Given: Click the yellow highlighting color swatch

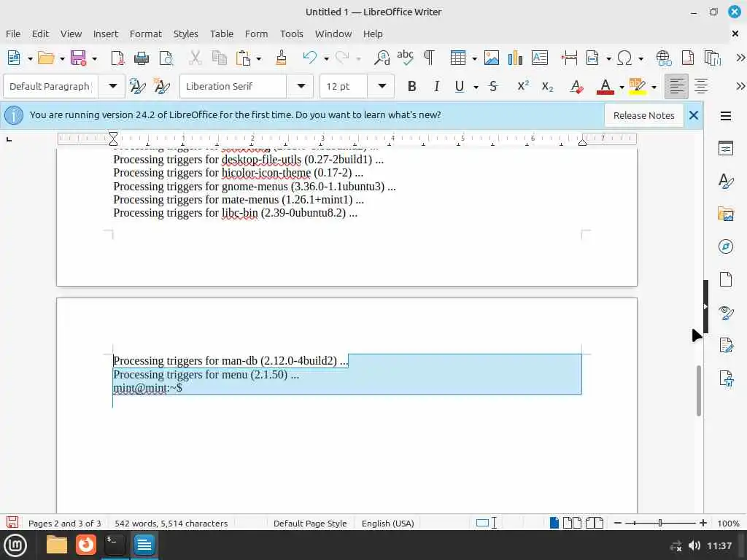Looking at the screenshot, I should pyautogui.click(x=637, y=92).
